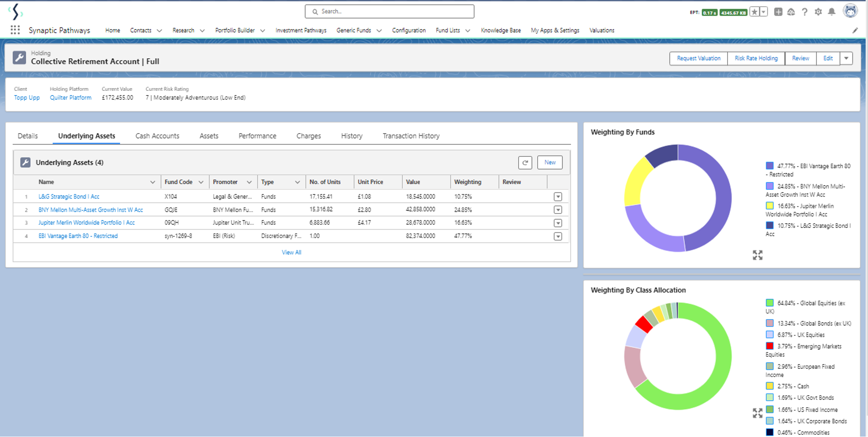Open the notifications bell icon
Image resolution: width=868 pixels, height=437 pixels.
tap(832, 12)
